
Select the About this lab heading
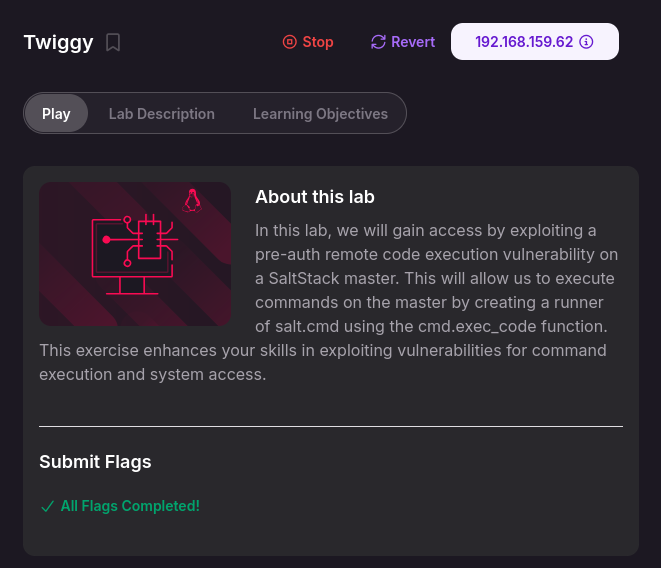(x=315, y=197)
